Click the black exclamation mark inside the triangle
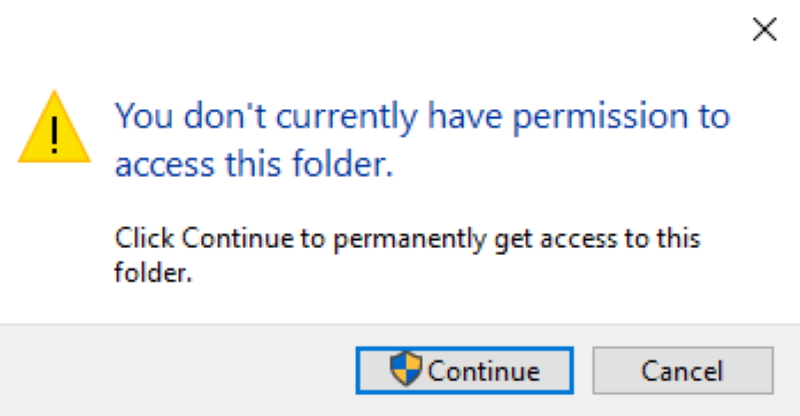This screenshot has height=416, width=800. point(54,135)
